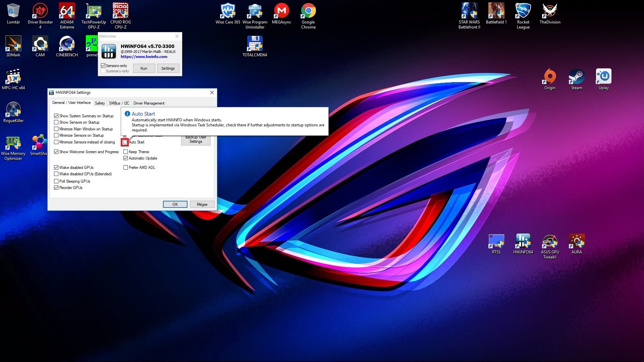Uncheck Wake disabled GPUs
The width and height of the screenshot is (644, 362).
(x=56, y=168)
